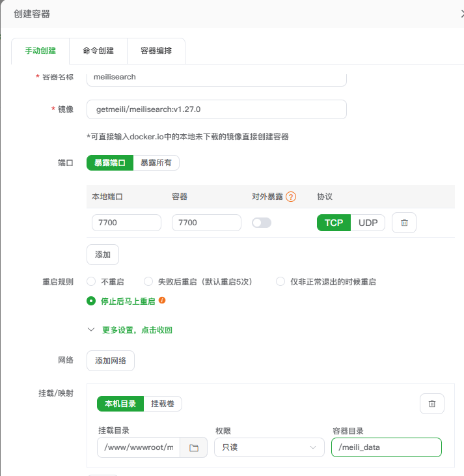The image size is (464, 476).
Task: Select the "不重启" restart rule
Action: click(92, 282)
